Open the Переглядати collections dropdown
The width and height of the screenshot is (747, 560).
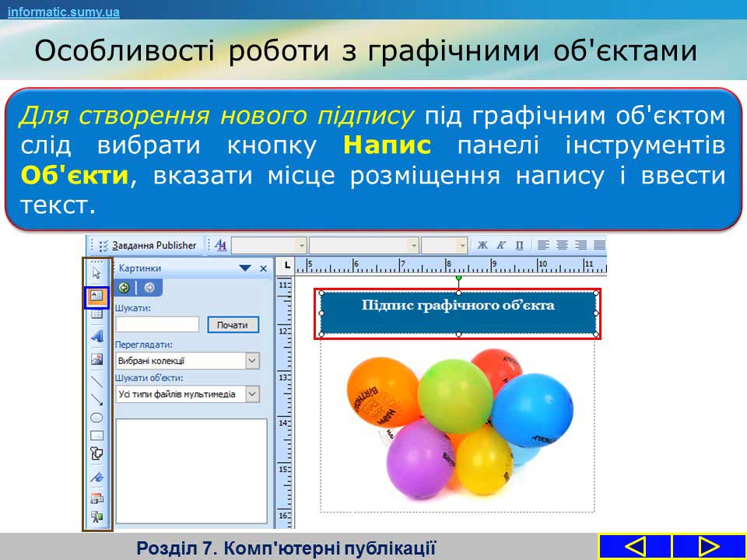point(251,361)
